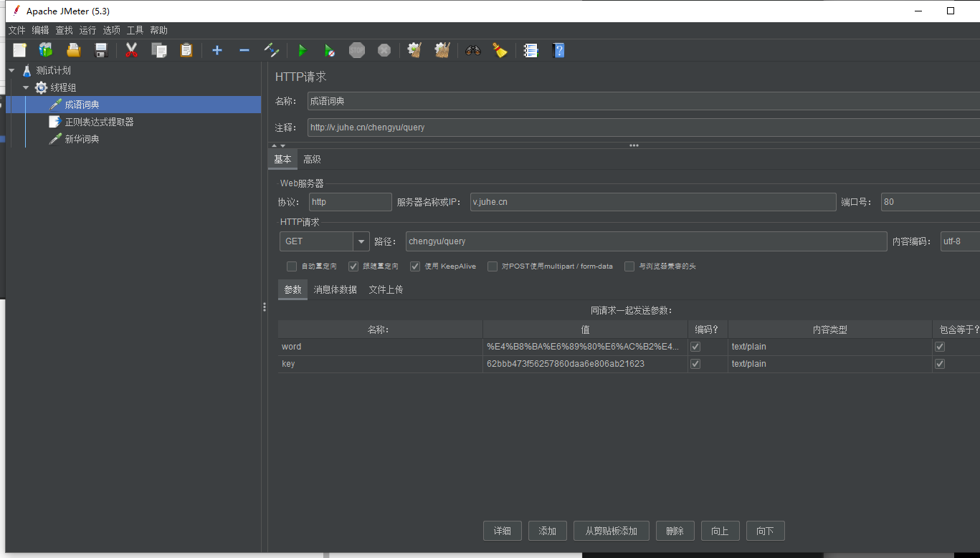Select the key value cell 62bbb473f56257860daa6e806ab21623
This screenshot has height=558, width=980.
(x=585, y=364)
